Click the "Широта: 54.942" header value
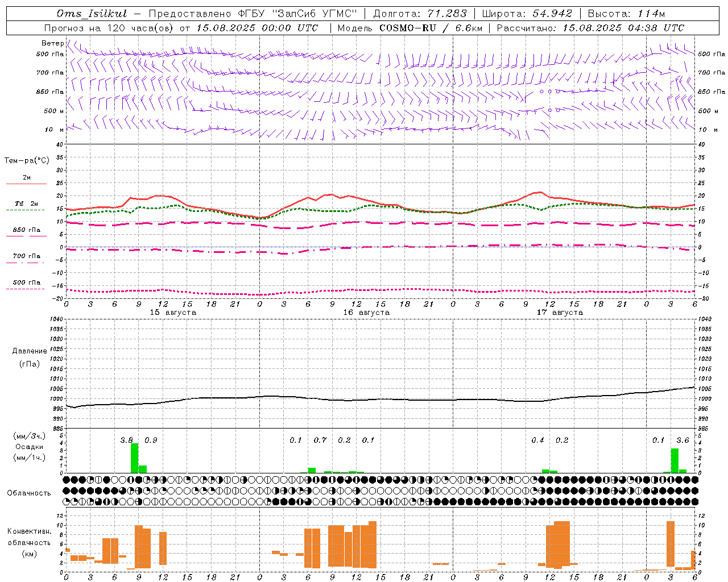Image resolution: width=728 pixels, height=582 pixels. point(527,14)
